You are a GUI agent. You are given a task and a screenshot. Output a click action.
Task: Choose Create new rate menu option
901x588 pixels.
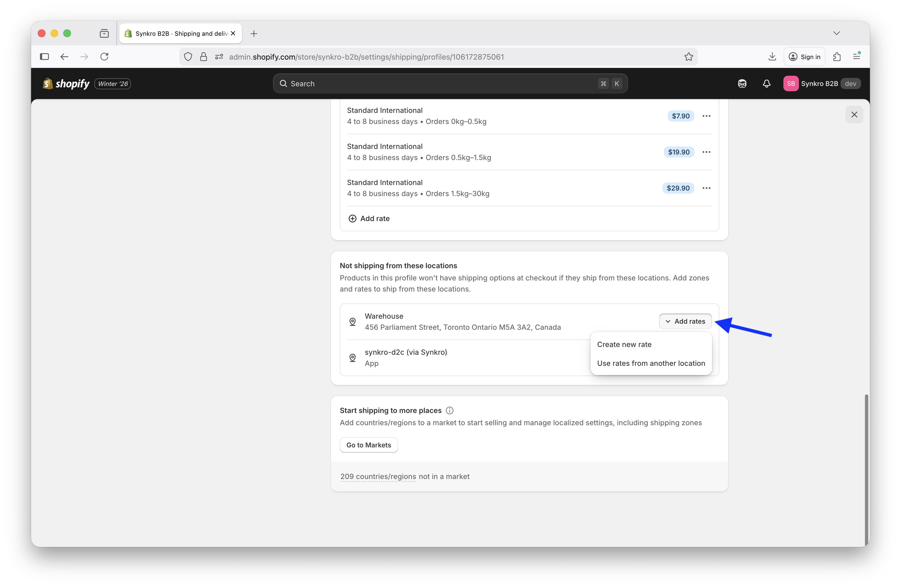(x=624, y=344)
